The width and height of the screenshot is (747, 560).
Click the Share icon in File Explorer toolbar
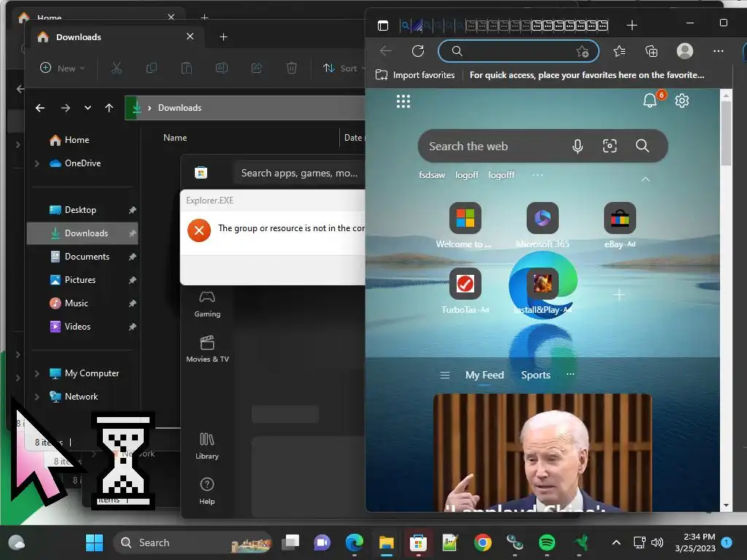pos(257,68)
